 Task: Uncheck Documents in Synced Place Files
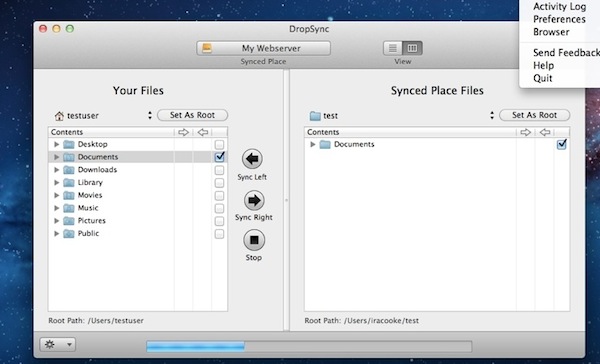point(562,144)
